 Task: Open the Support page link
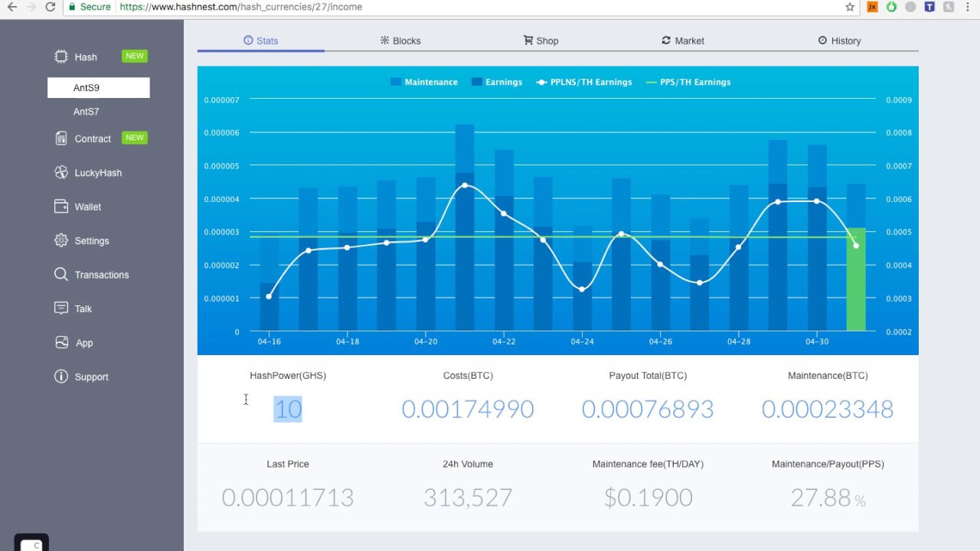(91, 377)
